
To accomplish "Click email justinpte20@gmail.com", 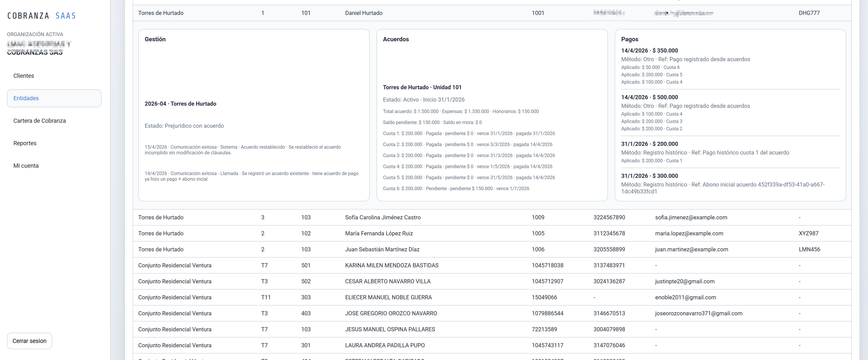I will pyautogui.click(x=684, y=282).
